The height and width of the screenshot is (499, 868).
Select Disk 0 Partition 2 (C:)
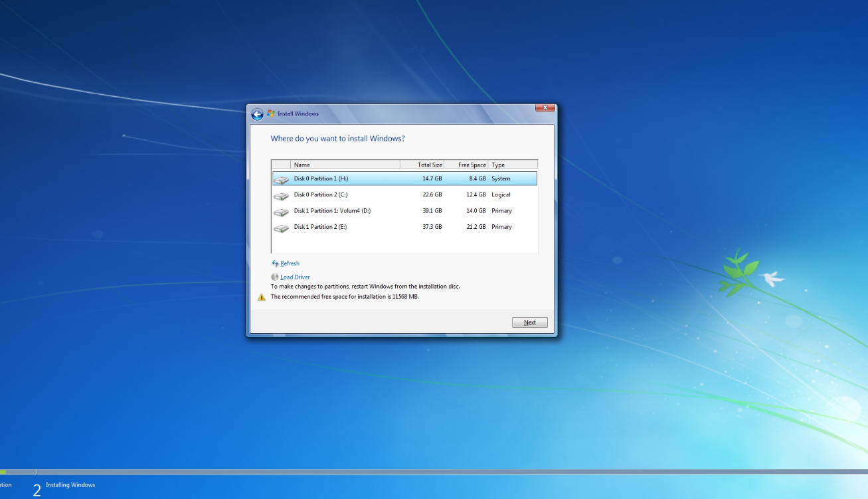[x=404, y=194]
